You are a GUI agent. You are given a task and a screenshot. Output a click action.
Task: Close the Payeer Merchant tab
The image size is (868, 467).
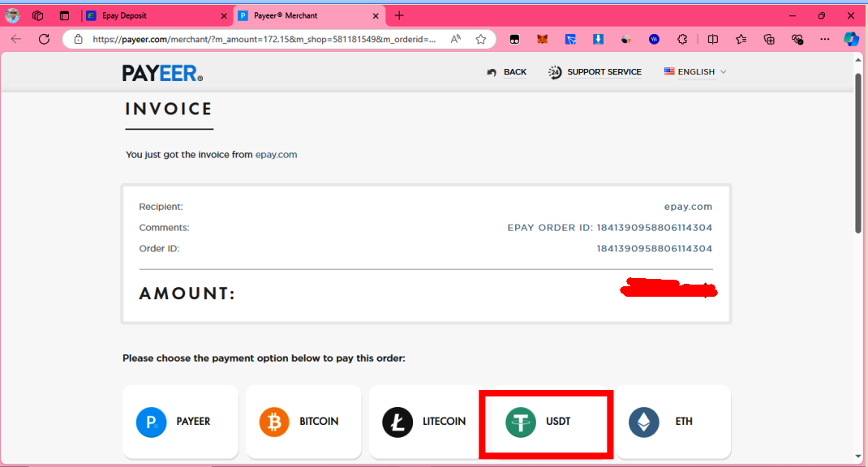[376, 16]
